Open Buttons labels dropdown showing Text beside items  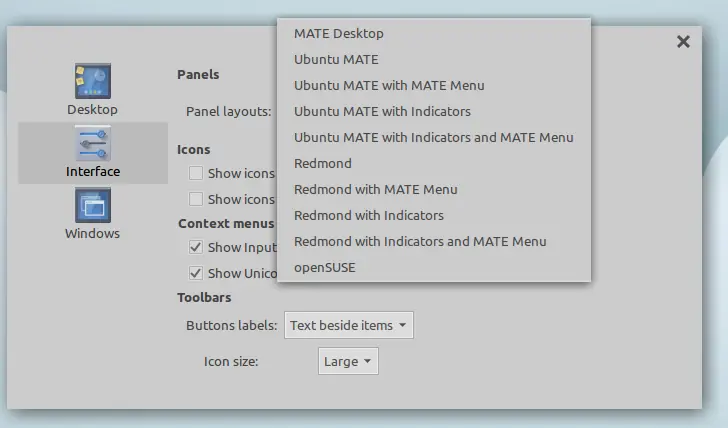349,325
